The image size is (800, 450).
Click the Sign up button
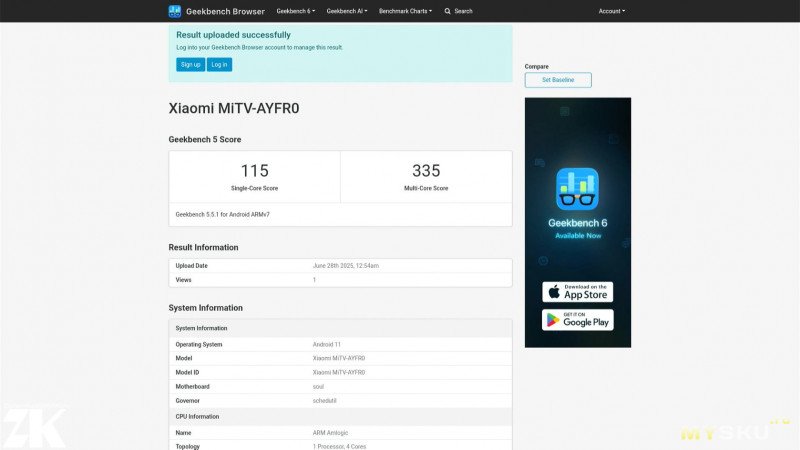point(190,65)
